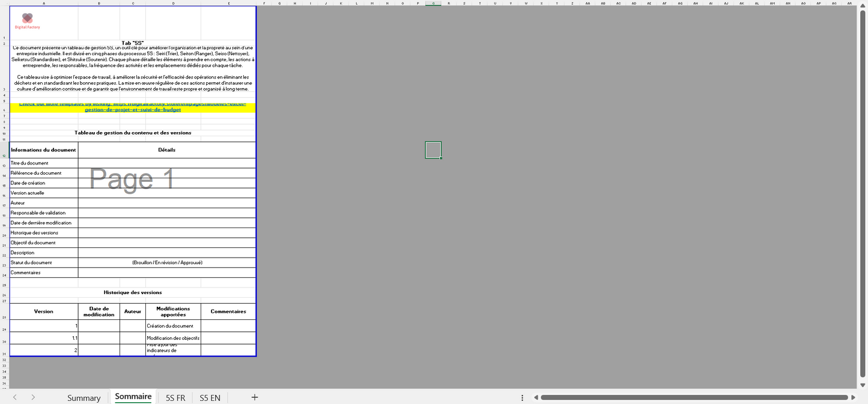Image resolution: width=868 pixels, height=404 pixels.
Task: Select column A header
Action: (44, 3)
